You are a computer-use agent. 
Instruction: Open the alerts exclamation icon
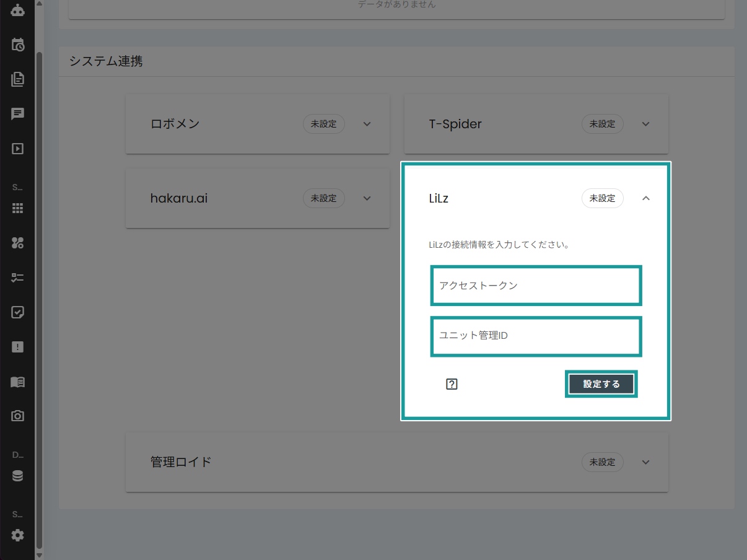point(17,347)
